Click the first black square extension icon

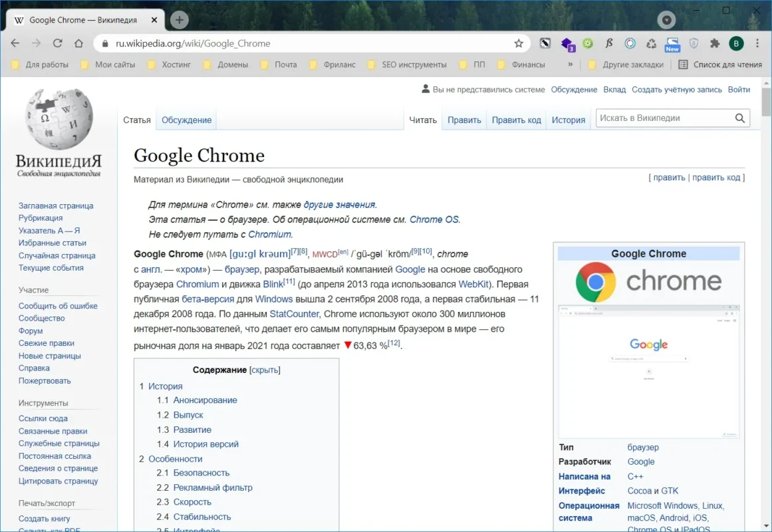coord(545,43)
